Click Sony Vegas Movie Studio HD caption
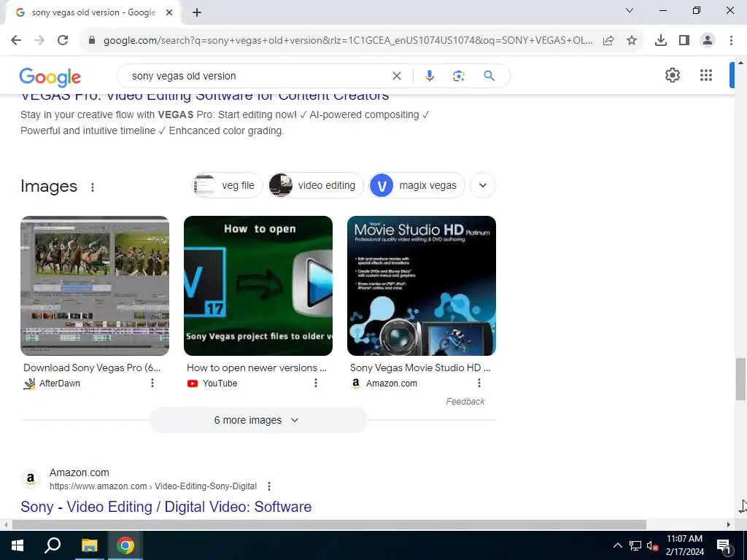Screen dimensions: 747x560 tap(420, 367)
